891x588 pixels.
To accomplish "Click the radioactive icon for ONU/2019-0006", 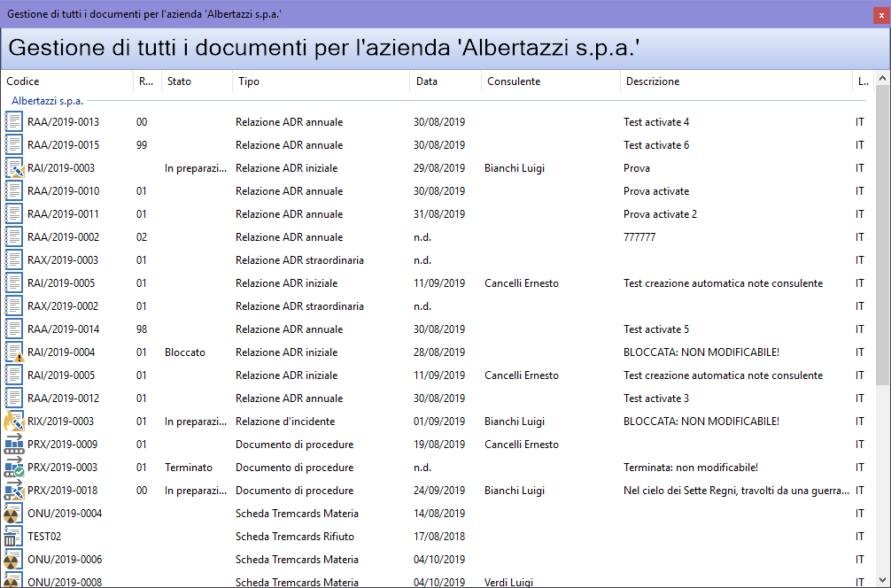I will 12,559.
